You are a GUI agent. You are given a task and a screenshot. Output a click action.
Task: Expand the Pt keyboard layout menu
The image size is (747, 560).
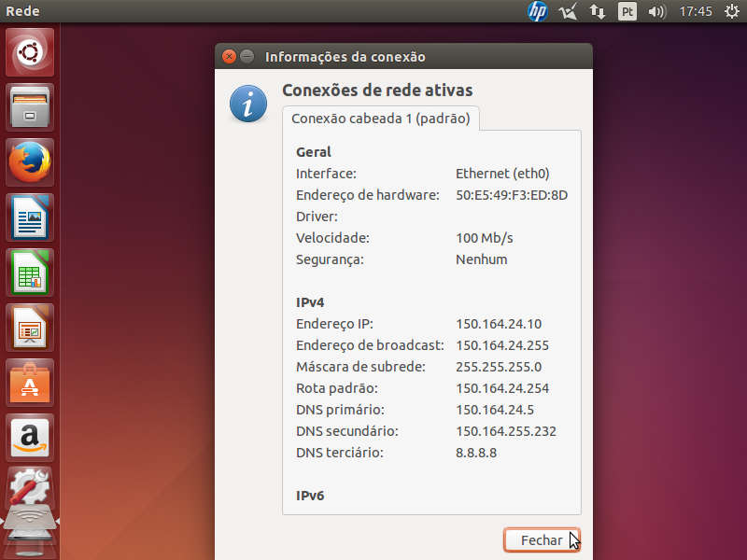(x=627, y=11)
